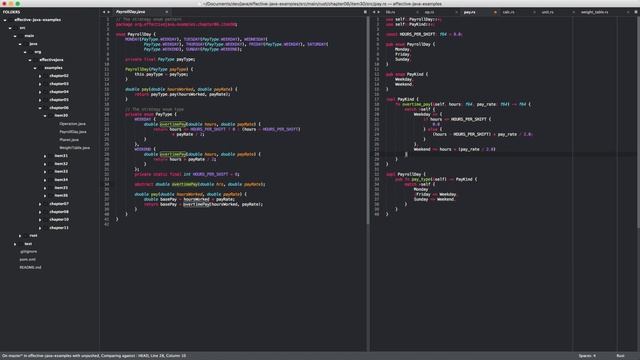Open pom.xml in sidebar
Screen dimensions: 640x360
[x=27, y=260]
